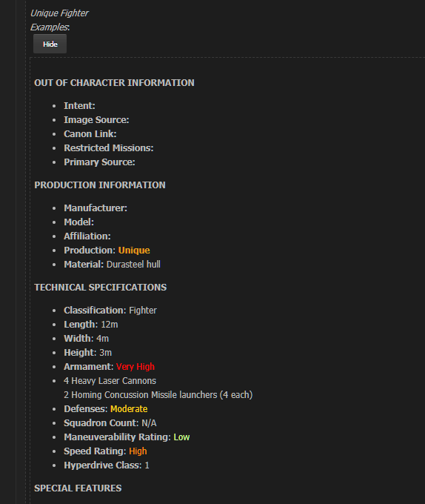The width and height of the screenshot is (425, 504).
Task: Click the Primary Source label
Action: (99, 162)
